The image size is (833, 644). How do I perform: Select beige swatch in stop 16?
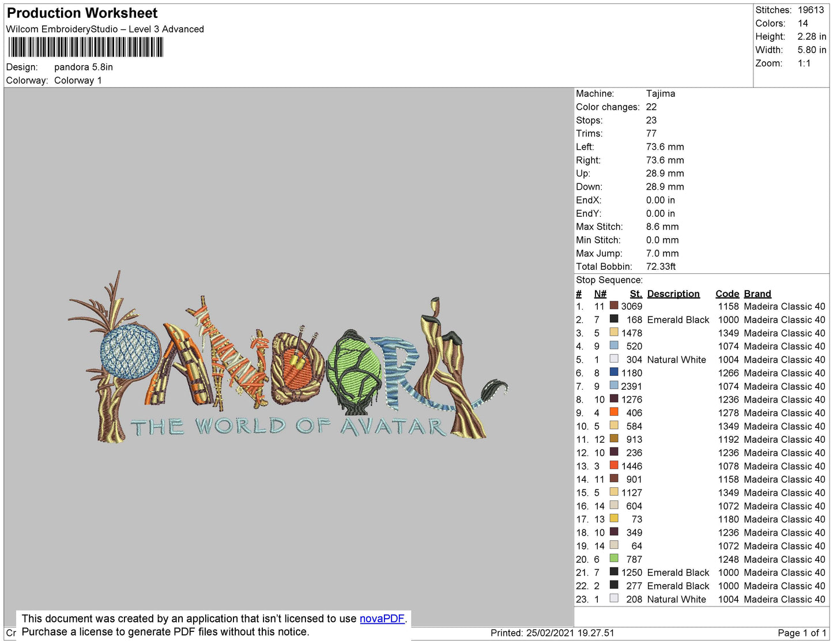pos(614,505)
